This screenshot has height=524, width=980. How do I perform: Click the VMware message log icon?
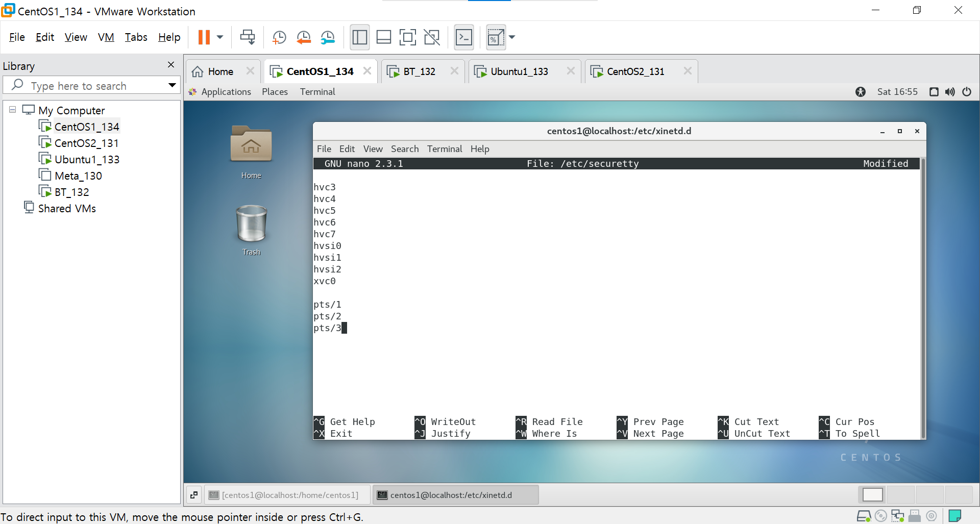tap(954, 516)
